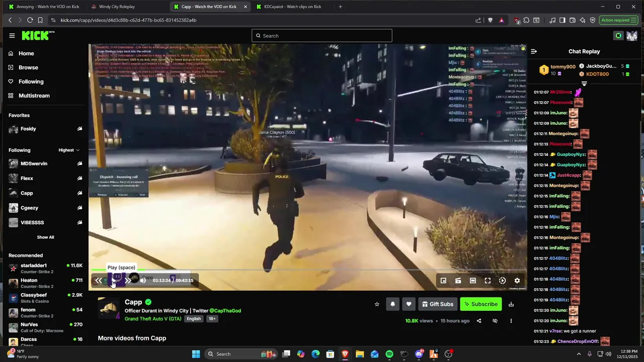Open the VIBESSSS channel in Following

[x=45, y=222]
